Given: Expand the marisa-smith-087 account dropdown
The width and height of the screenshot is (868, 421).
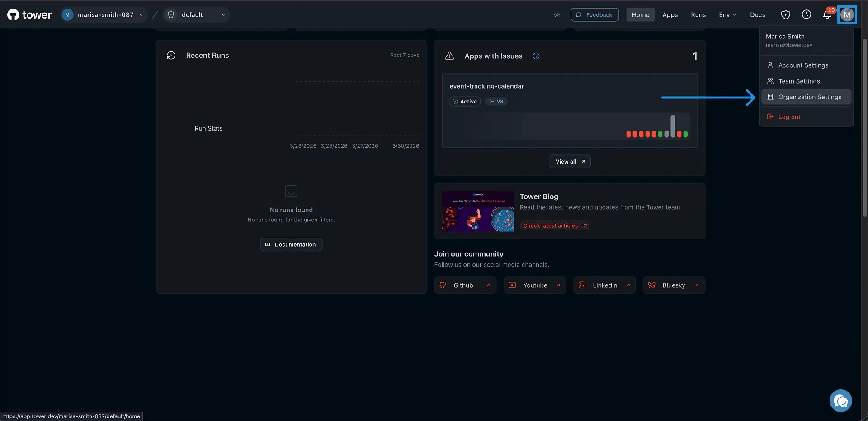Looking at the screenshot, I should tap(103, 15).
